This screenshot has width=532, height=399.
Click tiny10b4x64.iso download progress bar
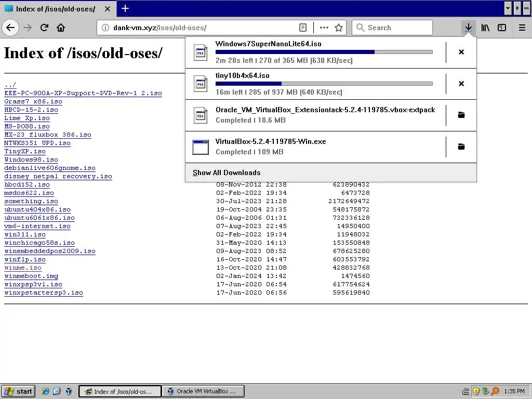tap(324, 84)
